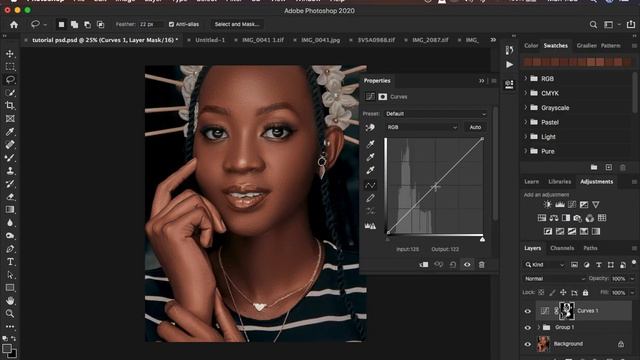
Task: Select the Eyedropper tool in left toolbar
Action: (x=10, y=131)
